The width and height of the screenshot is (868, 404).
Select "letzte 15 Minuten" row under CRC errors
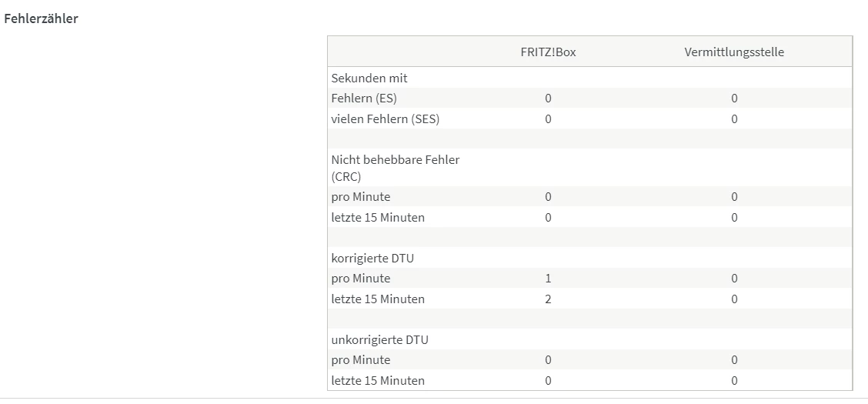click(378, 218)
